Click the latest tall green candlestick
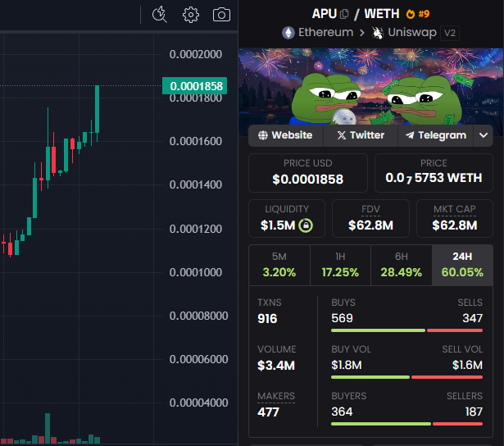The height and width of the screenshot is (446, 504). (97, 109)
